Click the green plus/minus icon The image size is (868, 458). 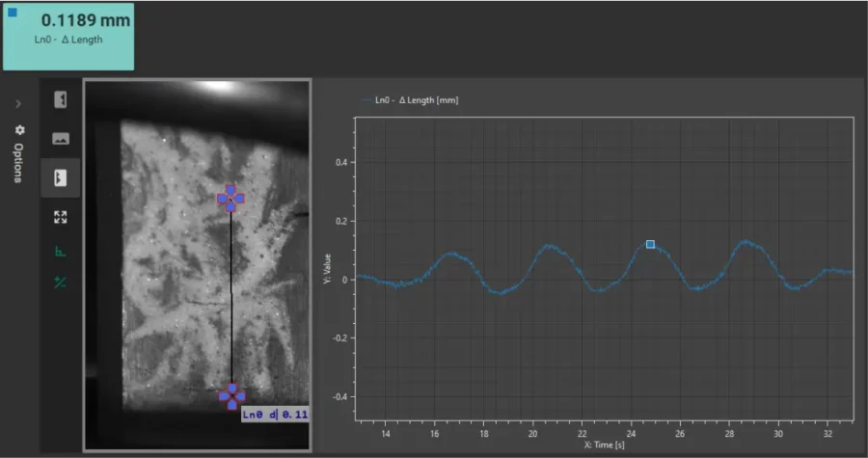(x=61, y=283)
